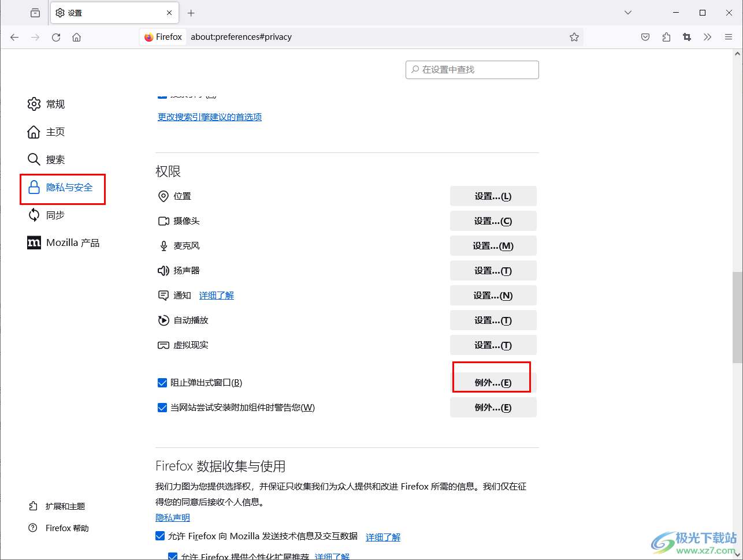Toggle 阻止弹出式窗口 checkbox

click(162, 383)
